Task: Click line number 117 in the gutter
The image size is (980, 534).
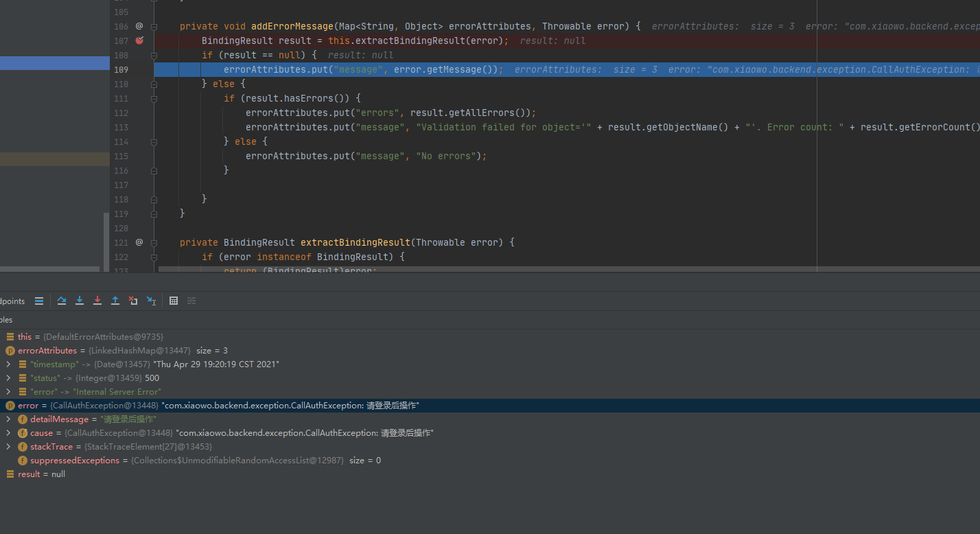Action: tap(121, 185)
